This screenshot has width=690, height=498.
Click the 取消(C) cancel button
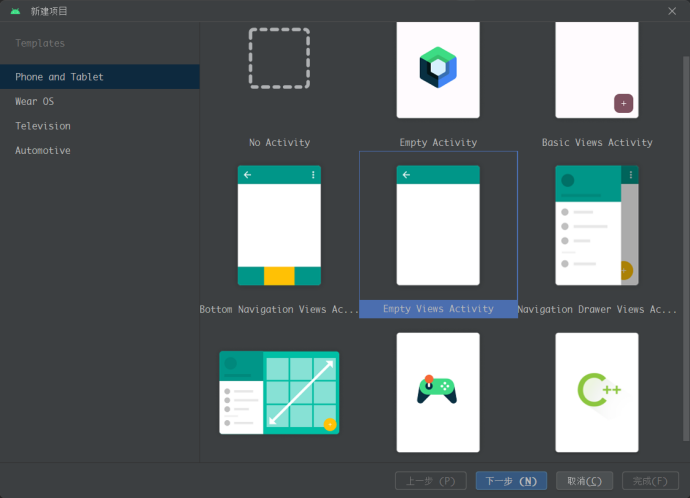pyautogui.click(x=584, y=481)
